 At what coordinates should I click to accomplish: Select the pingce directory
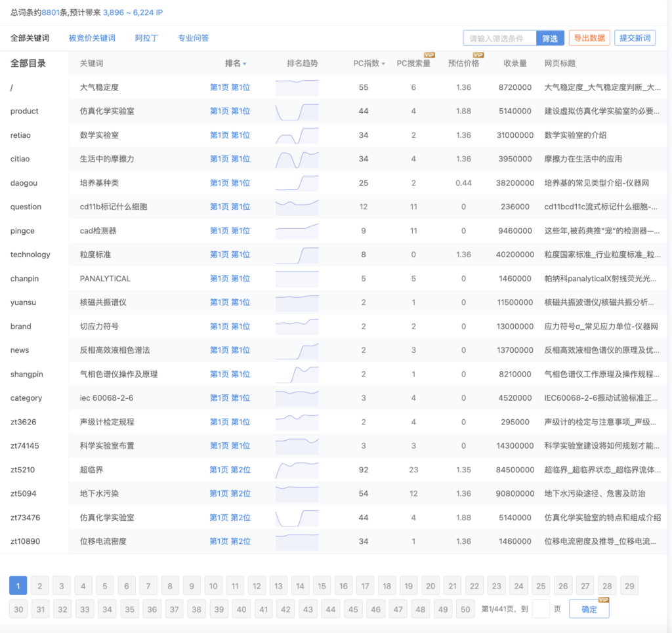click(22, 231)
